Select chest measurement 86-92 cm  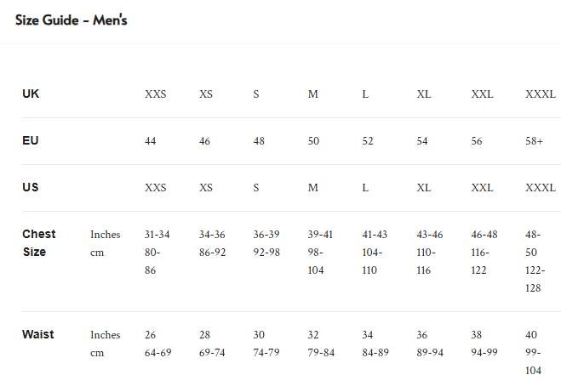tap(213, 253)
